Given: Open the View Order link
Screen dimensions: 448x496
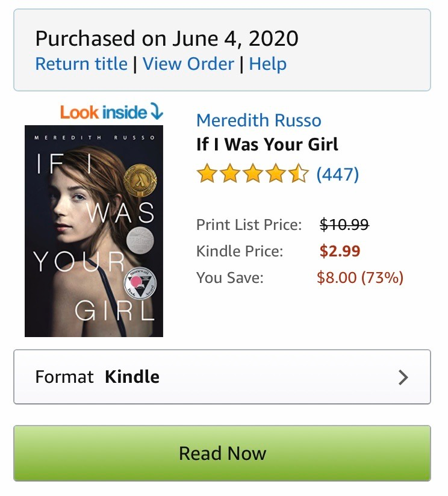Looking at the screenshot, I should coord(188,64).
